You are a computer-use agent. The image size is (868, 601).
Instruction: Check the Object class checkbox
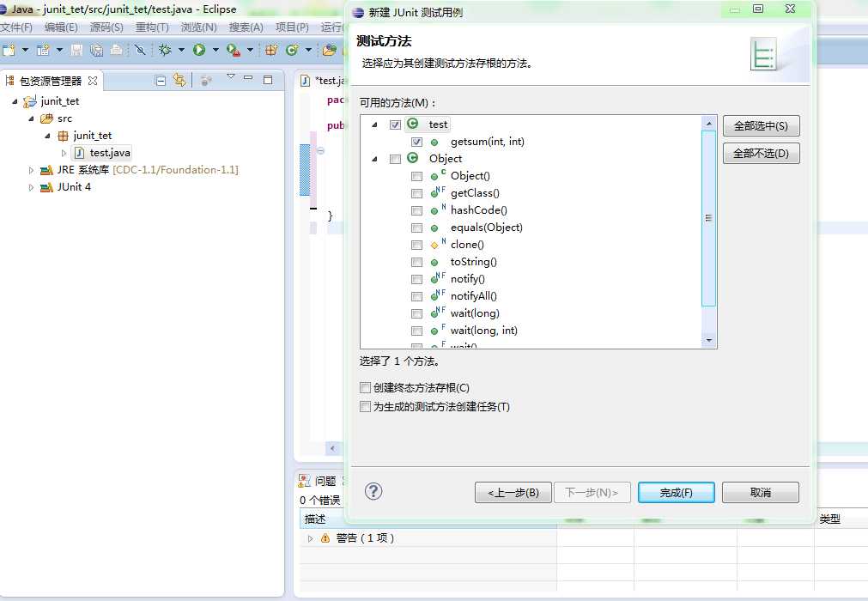click(395, 160)
